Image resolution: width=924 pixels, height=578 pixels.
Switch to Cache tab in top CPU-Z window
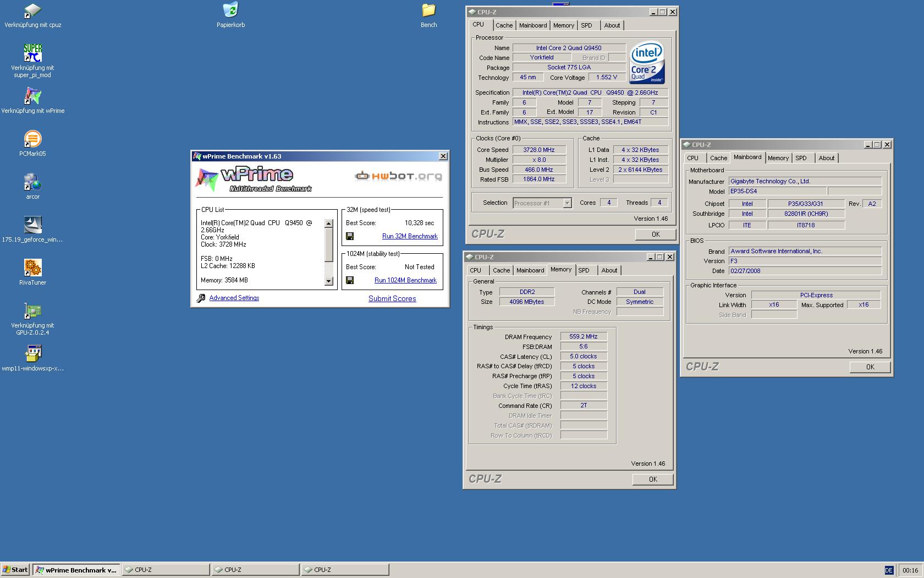click(x=504, y=25)
